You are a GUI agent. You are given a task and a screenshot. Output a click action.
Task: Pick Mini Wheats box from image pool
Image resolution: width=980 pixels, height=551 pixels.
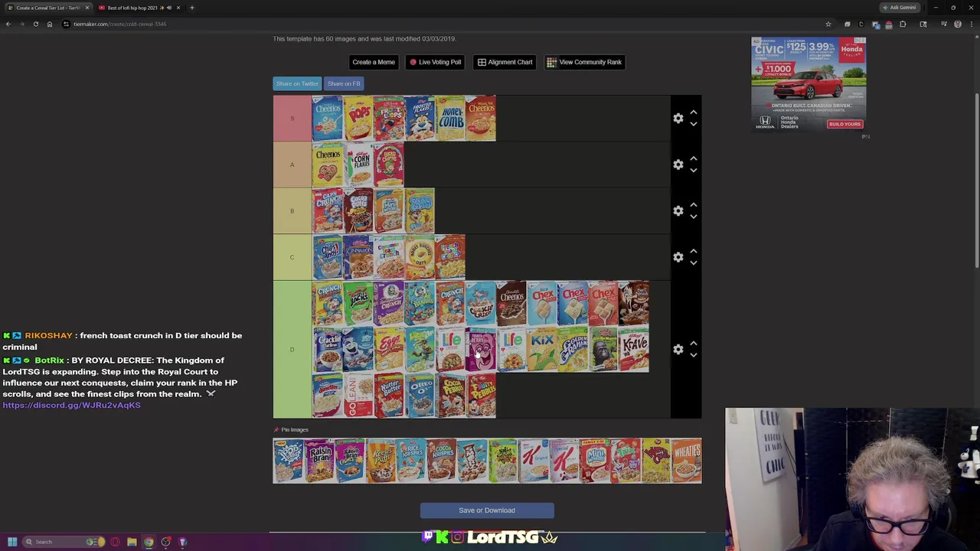(x=595, y=461)
